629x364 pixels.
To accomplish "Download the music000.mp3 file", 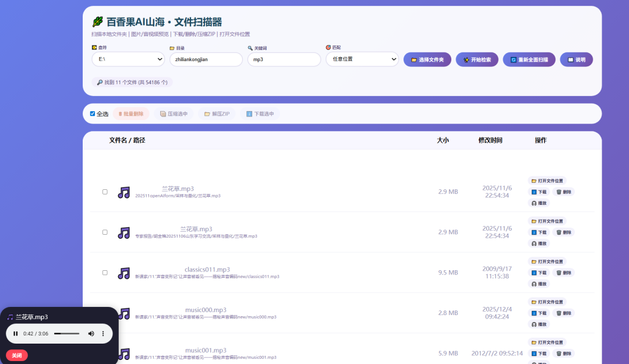I will [539, 313].
